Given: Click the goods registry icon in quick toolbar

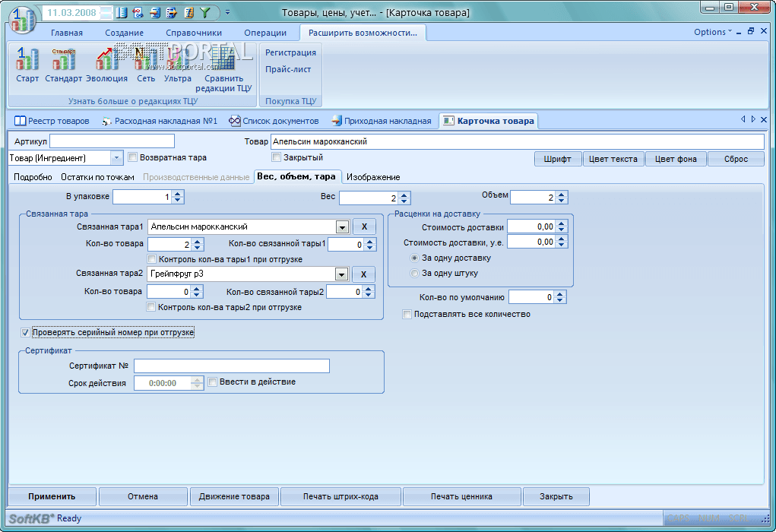Looking at the screenshot, I should [x=122, y=13].
